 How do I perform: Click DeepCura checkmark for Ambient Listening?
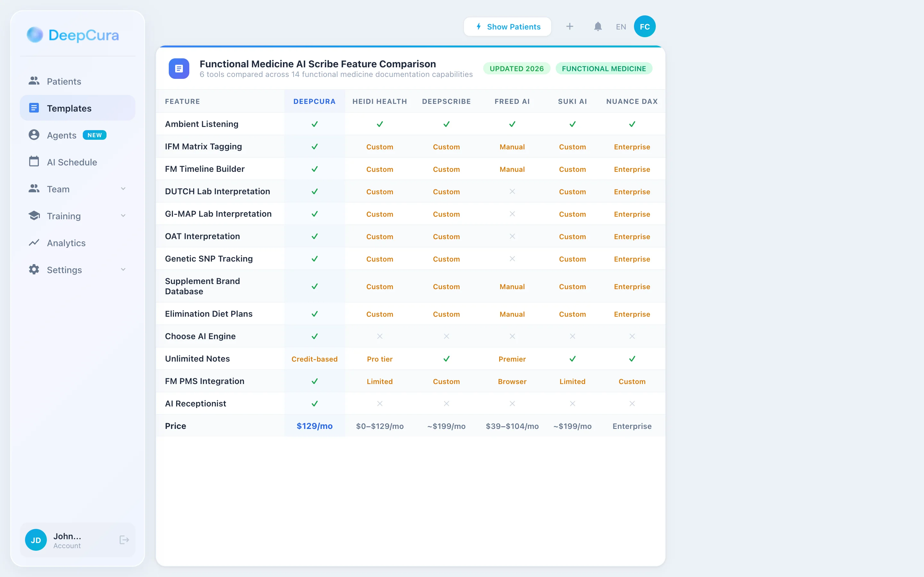(314, 124)
